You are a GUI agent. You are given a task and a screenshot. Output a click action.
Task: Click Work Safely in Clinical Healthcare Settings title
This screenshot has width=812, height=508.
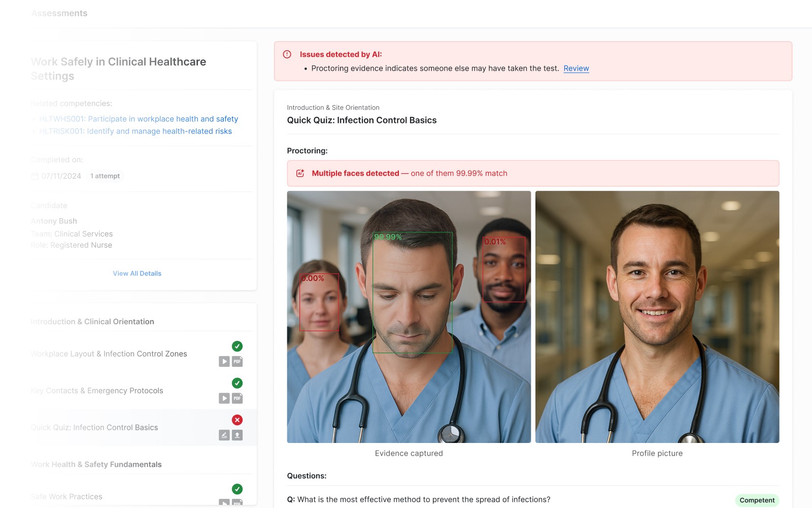118,69
